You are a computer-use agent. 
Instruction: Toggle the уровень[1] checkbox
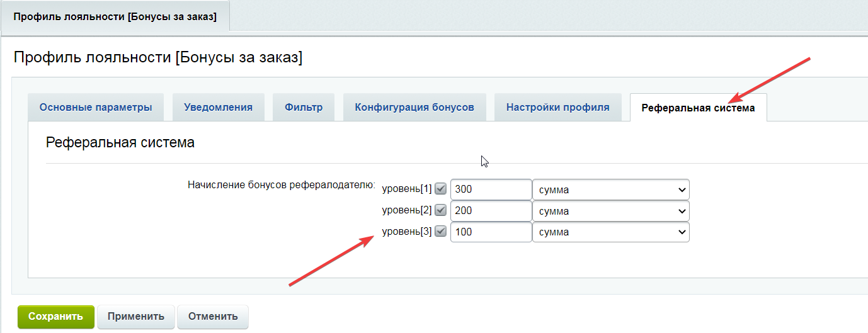point(441,189)
